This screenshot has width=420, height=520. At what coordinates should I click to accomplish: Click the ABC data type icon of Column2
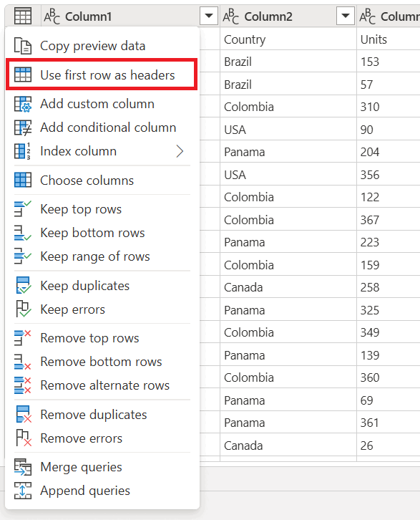coord(231,16)
